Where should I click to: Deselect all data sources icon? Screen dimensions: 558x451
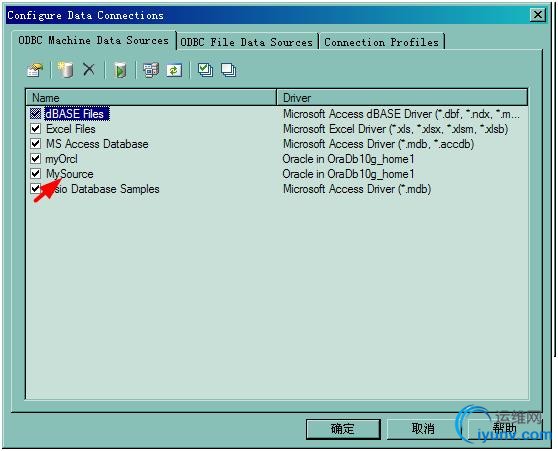pos(228,70)
